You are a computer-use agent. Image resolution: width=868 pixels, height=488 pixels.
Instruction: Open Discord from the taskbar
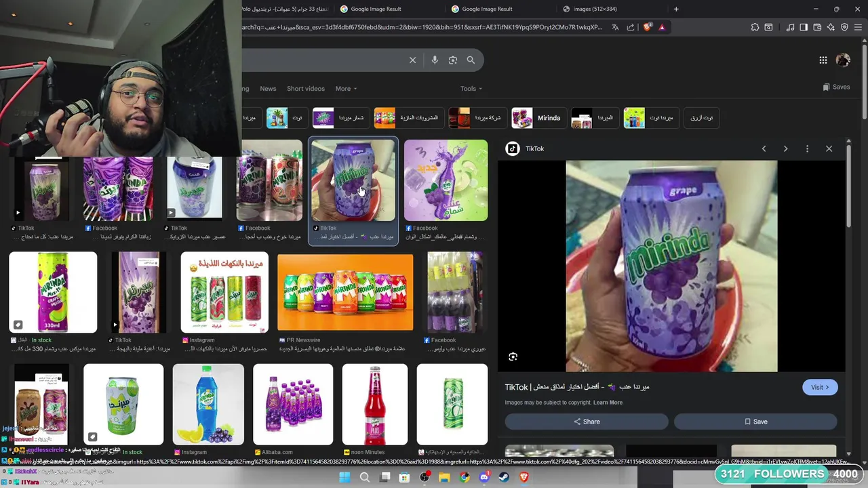pos(484,477)
